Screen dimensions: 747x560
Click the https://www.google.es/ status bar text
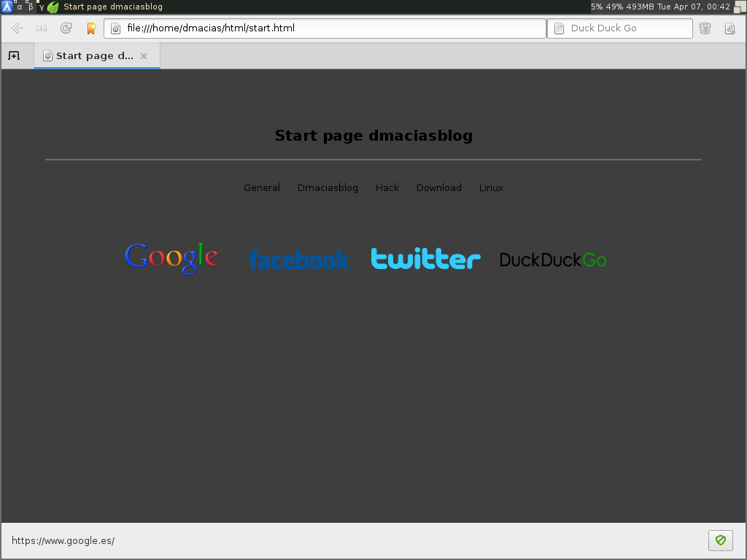[x=63, y=540]
